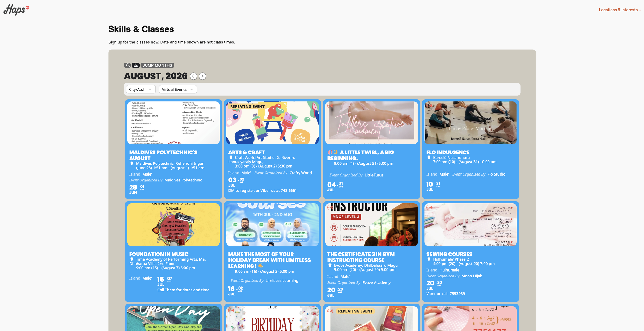Click location pin for Hulhumale' Phase 2

(429, 260)
